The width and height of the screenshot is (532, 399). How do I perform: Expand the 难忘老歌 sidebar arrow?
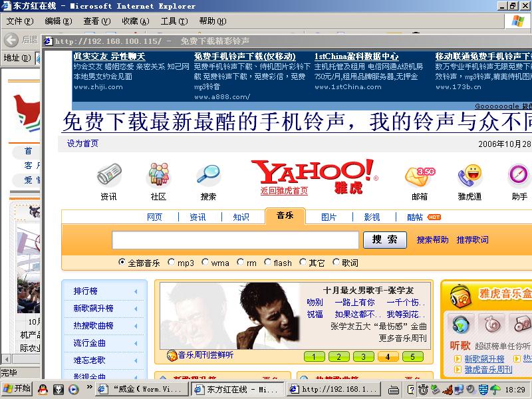coord(136,360)
